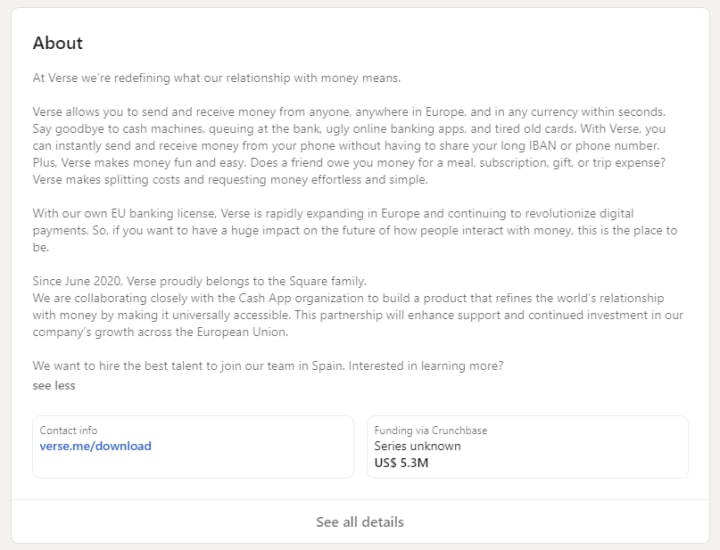Click the "See all details" button
This screenshot has width=720, height=550.
click(x=360, y=522)
